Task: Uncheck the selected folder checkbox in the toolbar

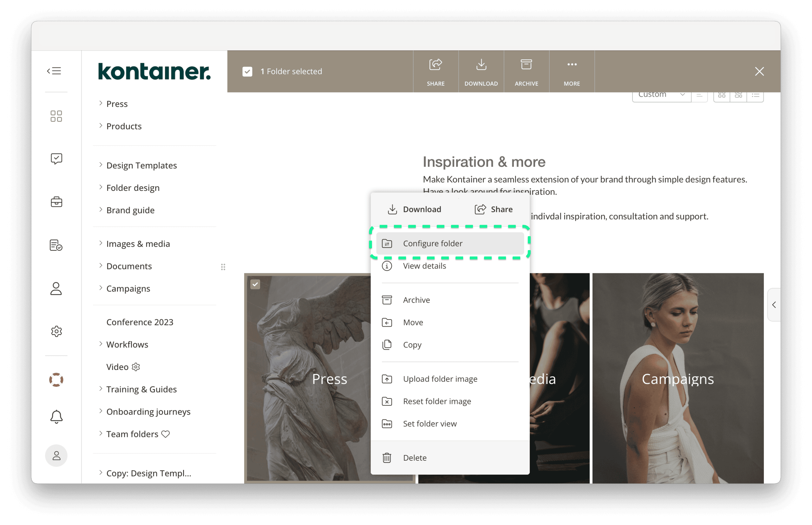Action: (247, 72)
